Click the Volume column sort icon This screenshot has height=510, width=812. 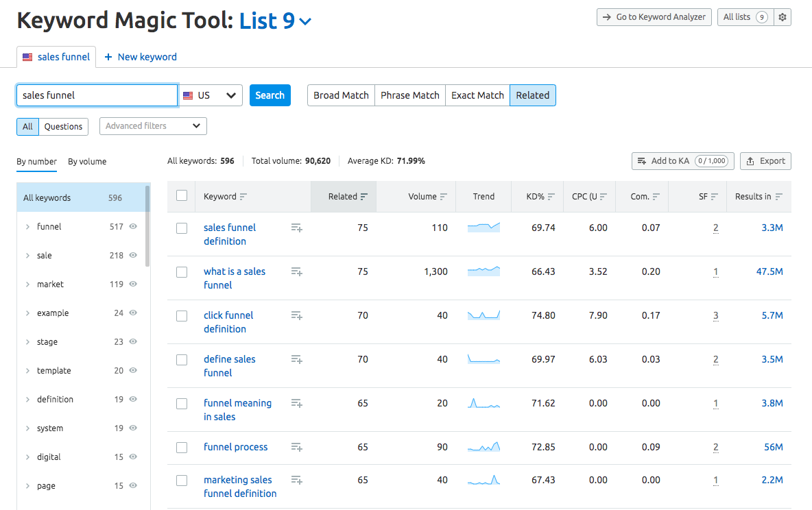click(x=444, y=197)
